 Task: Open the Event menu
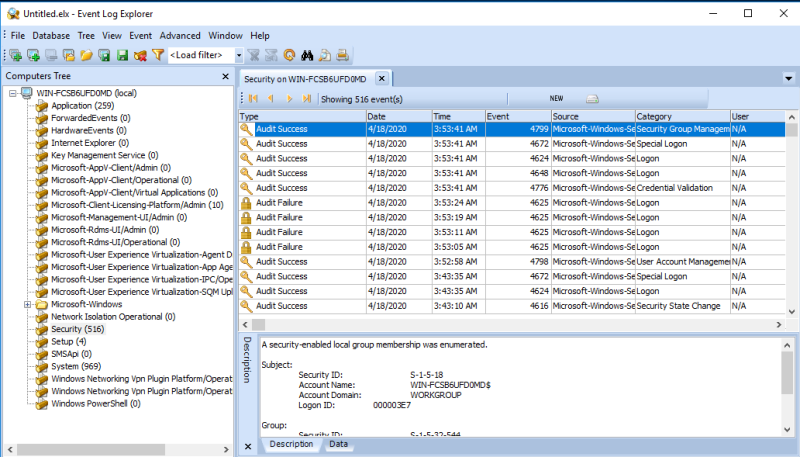[140, 36]
